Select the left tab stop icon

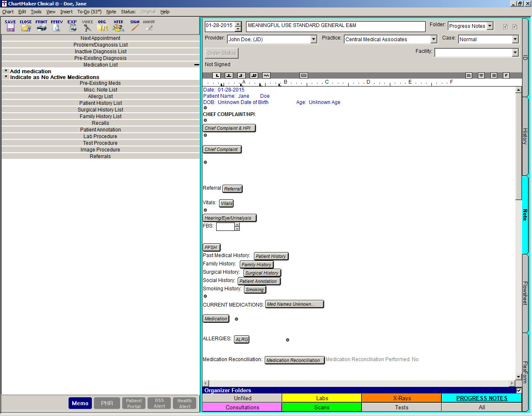point(217,75)
